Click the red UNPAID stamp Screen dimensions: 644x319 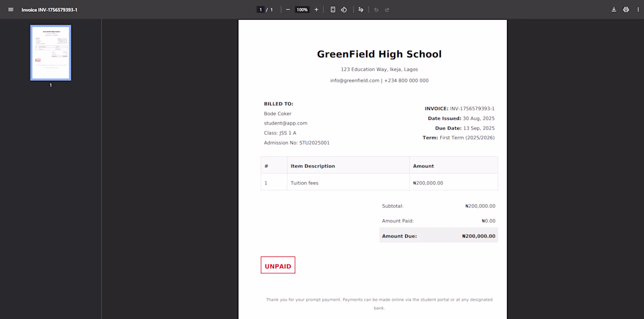click(x=278, y=265)
